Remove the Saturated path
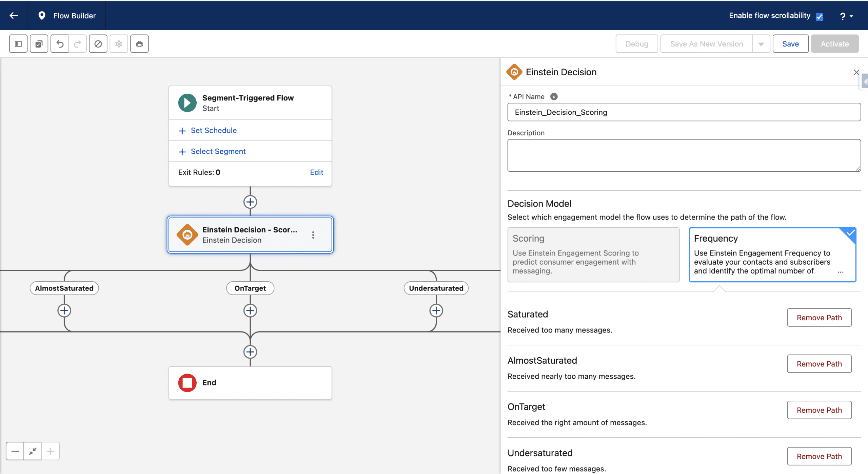This screenshot has width=868, height=474. pos(819,318)
